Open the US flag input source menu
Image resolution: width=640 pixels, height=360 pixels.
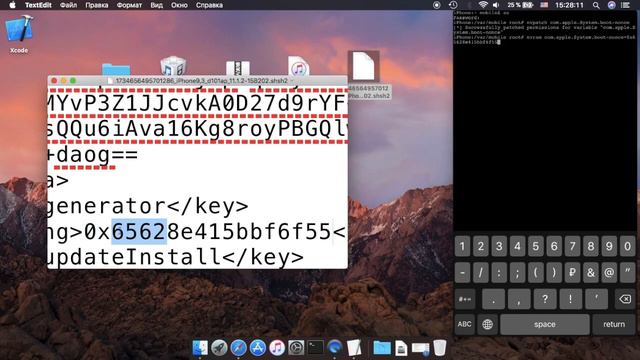544,5
